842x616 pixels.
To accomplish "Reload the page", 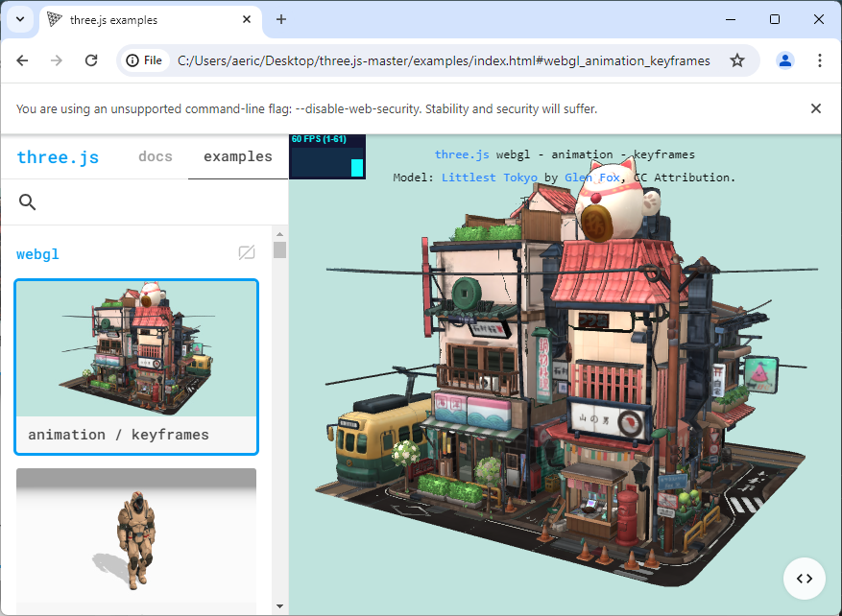I will pyautogui.click(x=91, y=60).
